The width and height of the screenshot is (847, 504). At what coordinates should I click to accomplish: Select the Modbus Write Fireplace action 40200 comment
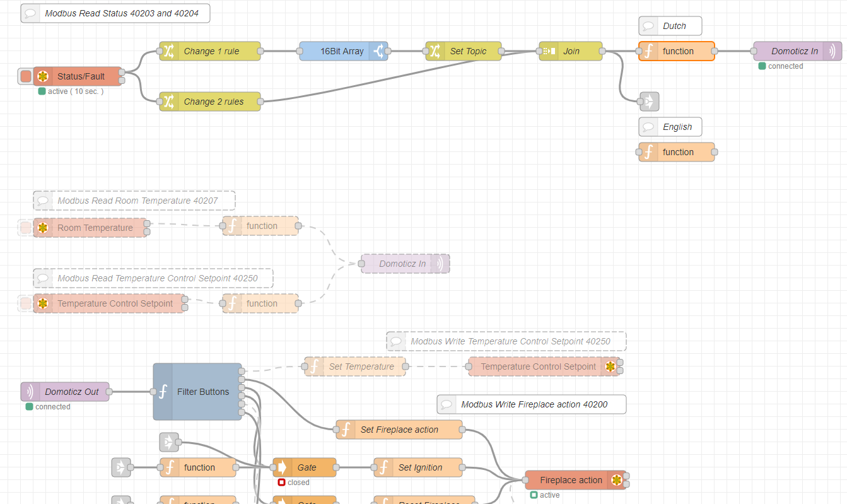532,404
